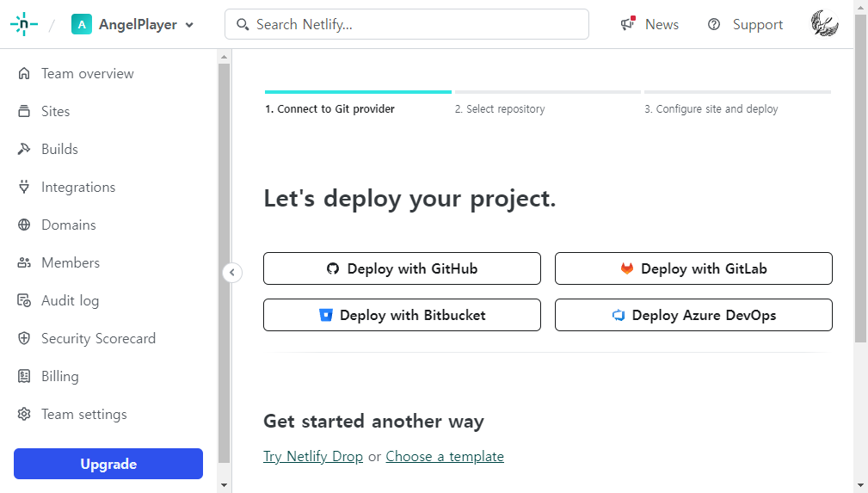Click the Deploy with GitLab button
868x493 pixels.
coord(693,268)
